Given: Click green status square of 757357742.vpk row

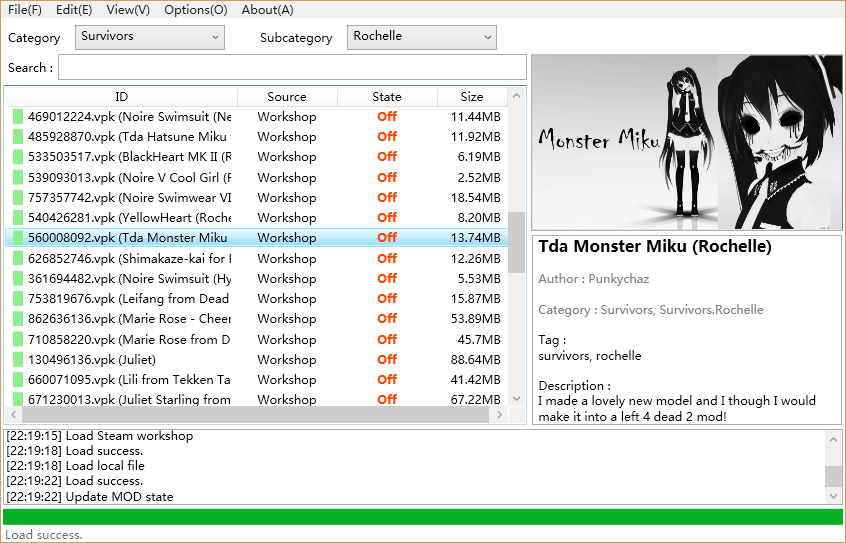Looking at the screenshot, I should coord(18,198).
